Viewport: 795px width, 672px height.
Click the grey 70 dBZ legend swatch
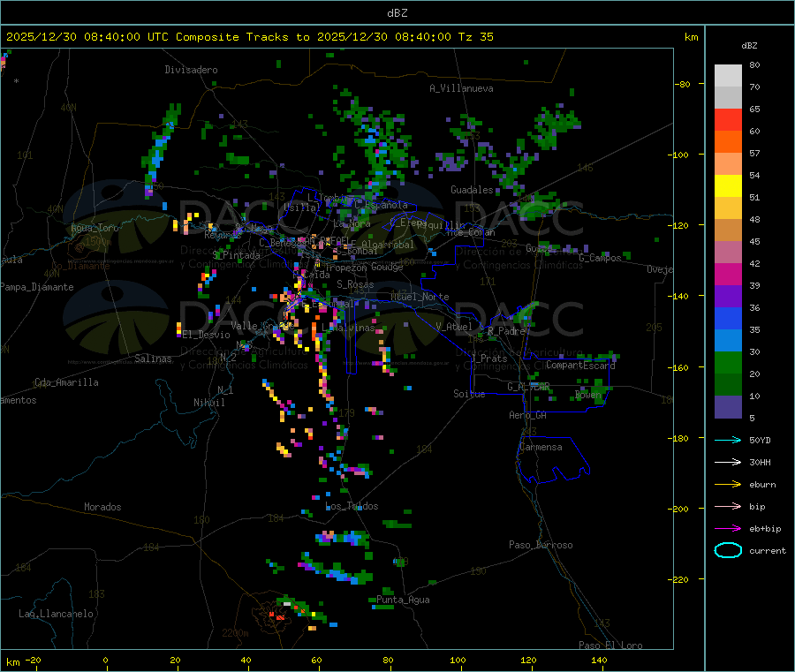728,98
